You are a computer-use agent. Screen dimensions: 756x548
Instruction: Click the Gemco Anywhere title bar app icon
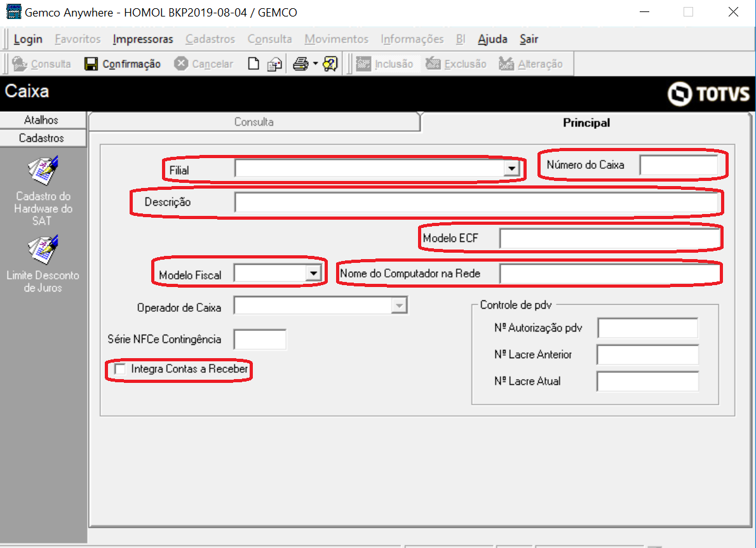pyautogui.click(x=13, y=11)
